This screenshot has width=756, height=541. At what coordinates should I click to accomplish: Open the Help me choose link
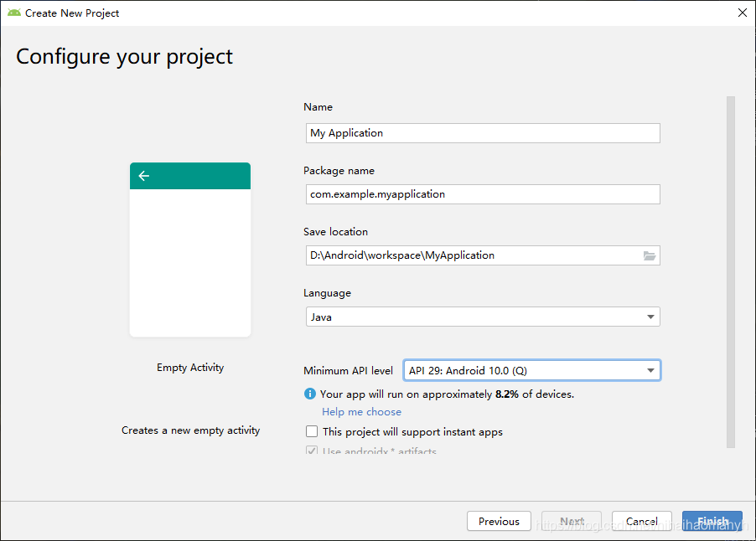361,412
